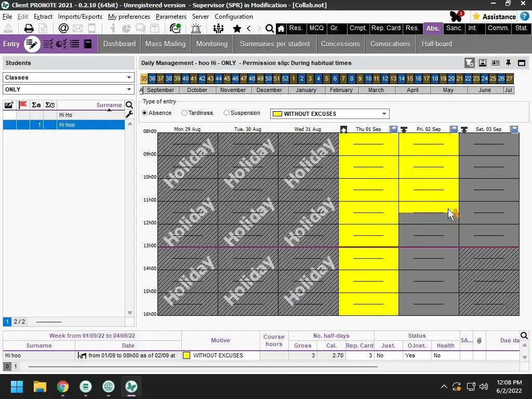Switch to the Dashboard tab
The height and width of the screenshot is (399, 532).
(119, 44)
